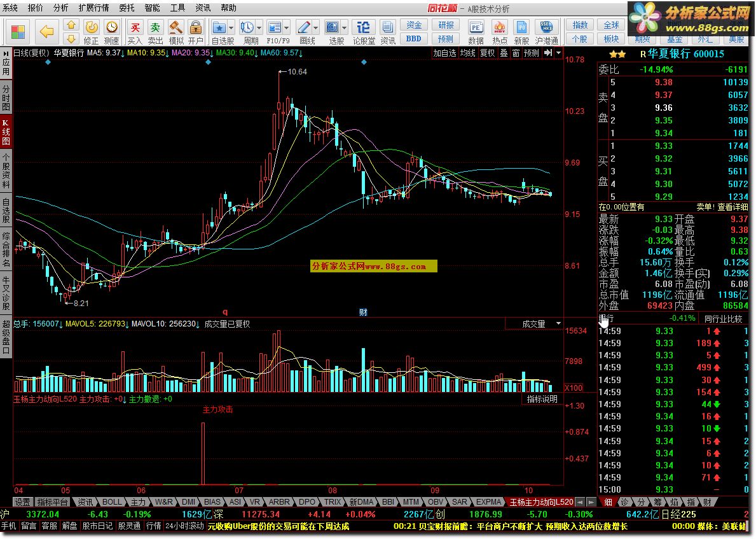Click the 资金 capital button
This screenshot has width=756, height=539.
coord(414,25)
